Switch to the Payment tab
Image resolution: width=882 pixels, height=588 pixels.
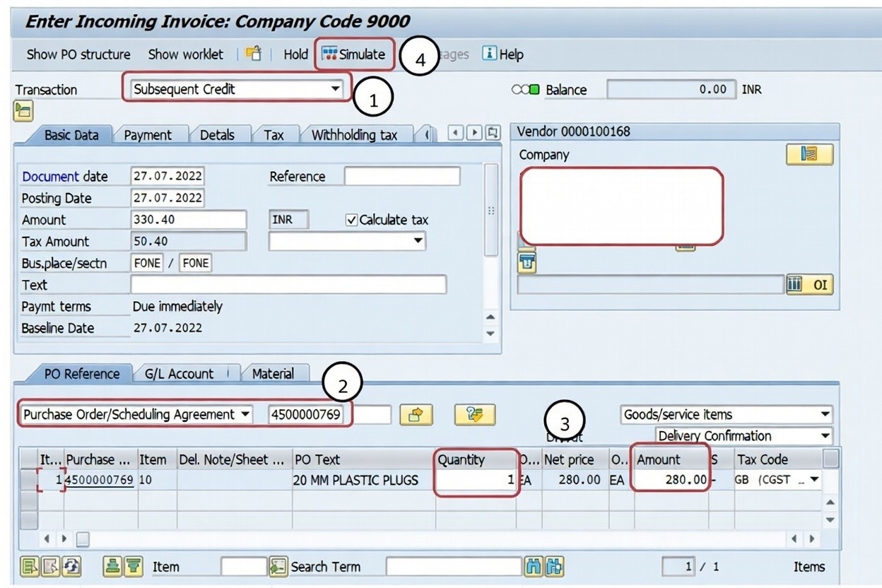(148, 135)
